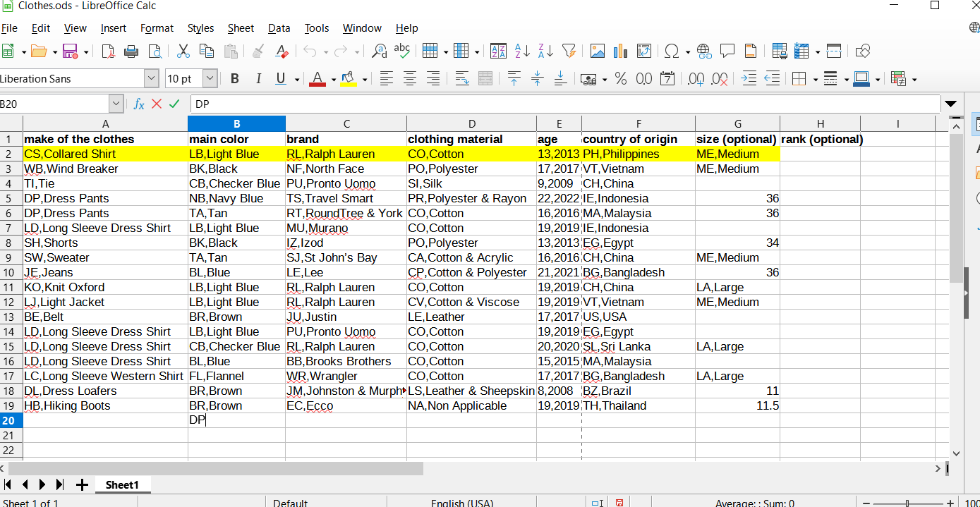980x507 pixels.
Task: Insert hyperlink icon
Action: pos(704,51)
